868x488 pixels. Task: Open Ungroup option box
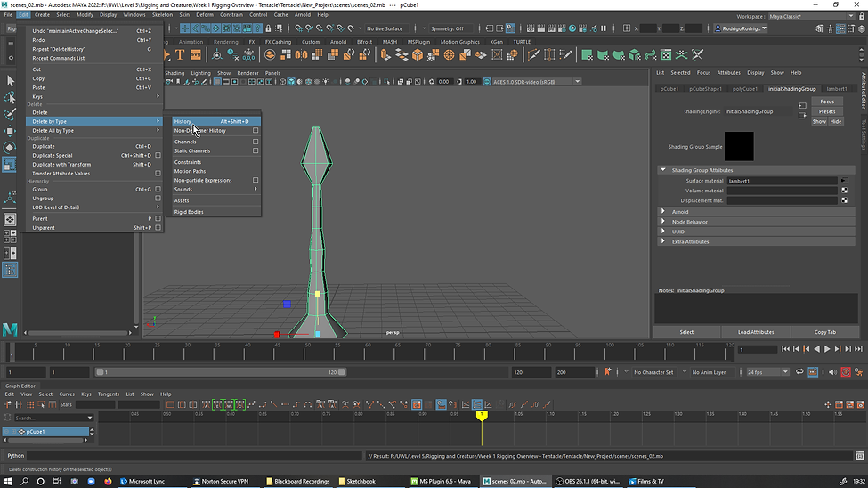pyautogui.click(x=158, y=199)
